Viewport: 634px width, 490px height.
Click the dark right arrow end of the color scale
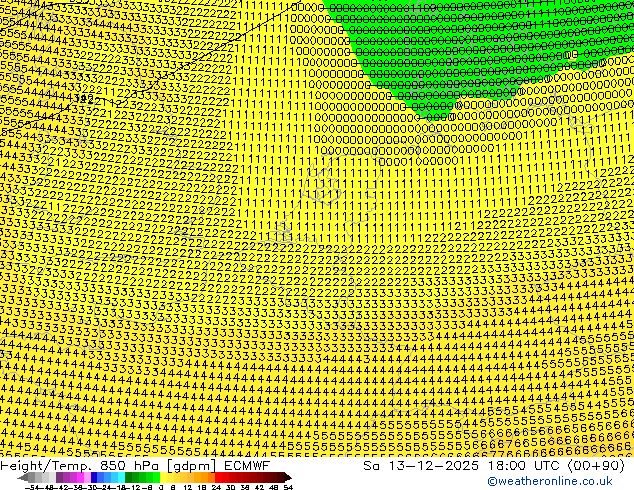click(x=287, y=477)
